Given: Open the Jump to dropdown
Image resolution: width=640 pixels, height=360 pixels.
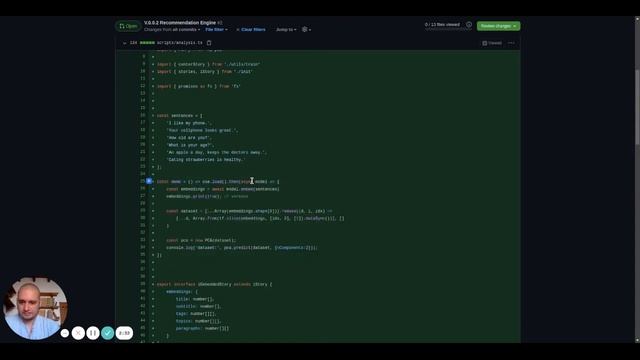Looking at the screenshot, I should (x=286, y=30).
